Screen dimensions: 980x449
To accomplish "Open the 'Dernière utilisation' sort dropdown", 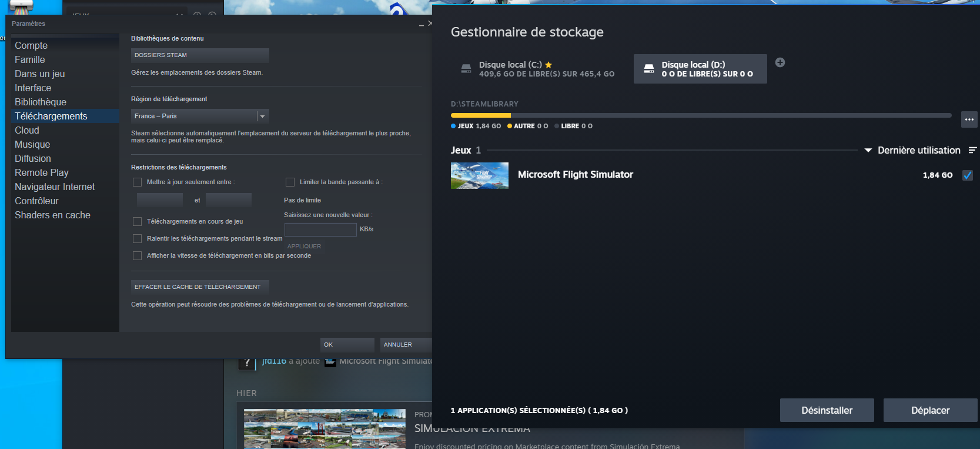I will point(912,151).
